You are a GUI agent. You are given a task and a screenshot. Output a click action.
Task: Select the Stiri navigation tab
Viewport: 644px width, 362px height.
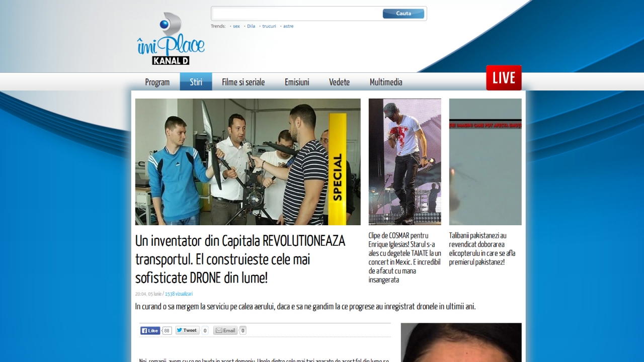(x=196, y=82)
